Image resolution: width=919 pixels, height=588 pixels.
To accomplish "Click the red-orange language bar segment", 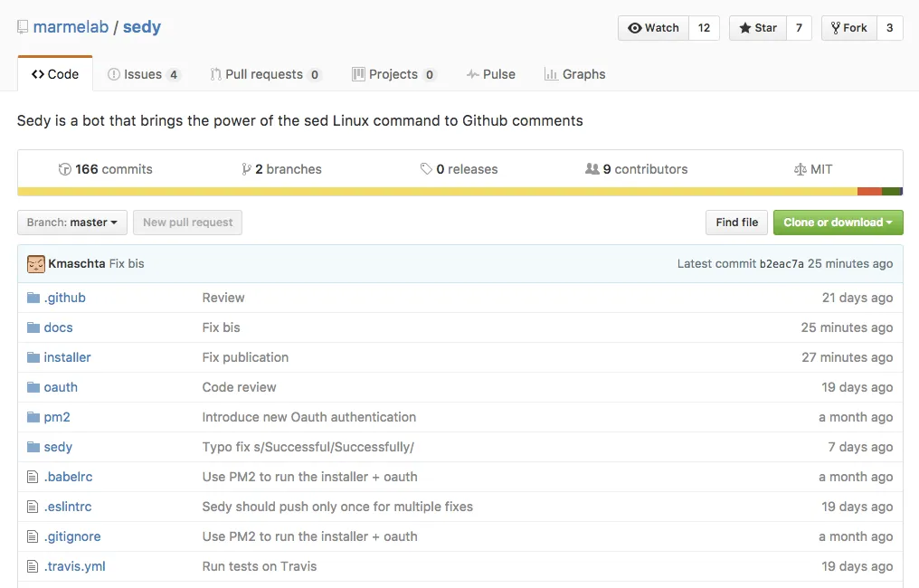I will click(869, 191).
